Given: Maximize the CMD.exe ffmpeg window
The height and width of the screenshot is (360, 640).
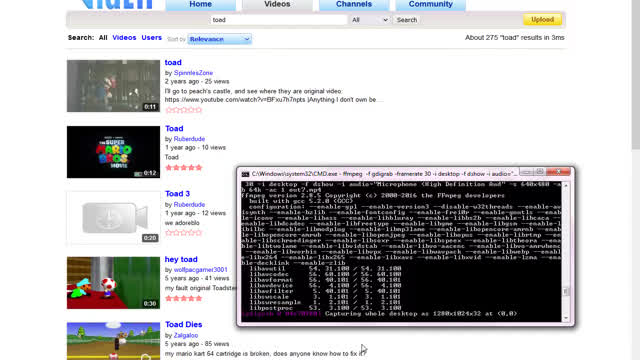Looking at the screenshot, I should pos(540,172).
